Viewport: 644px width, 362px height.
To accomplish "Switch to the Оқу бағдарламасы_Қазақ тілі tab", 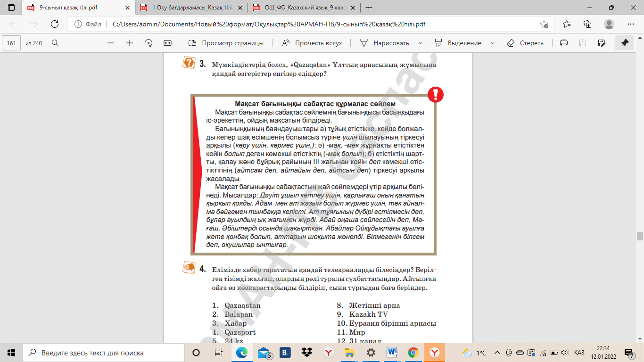I will point(192,8).
